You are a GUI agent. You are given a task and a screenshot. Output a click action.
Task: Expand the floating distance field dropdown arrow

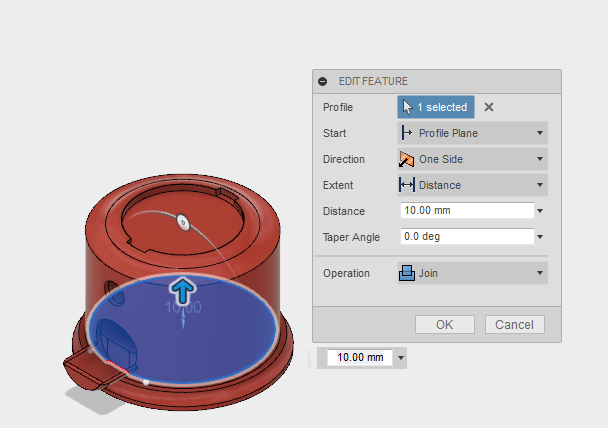click(x=401, y=358)
